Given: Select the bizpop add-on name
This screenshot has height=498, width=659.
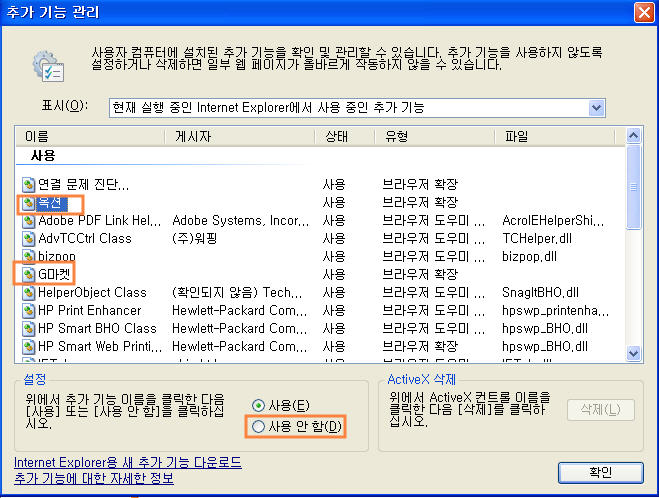Looking at the screenshot, I should [x=57, y=256].
